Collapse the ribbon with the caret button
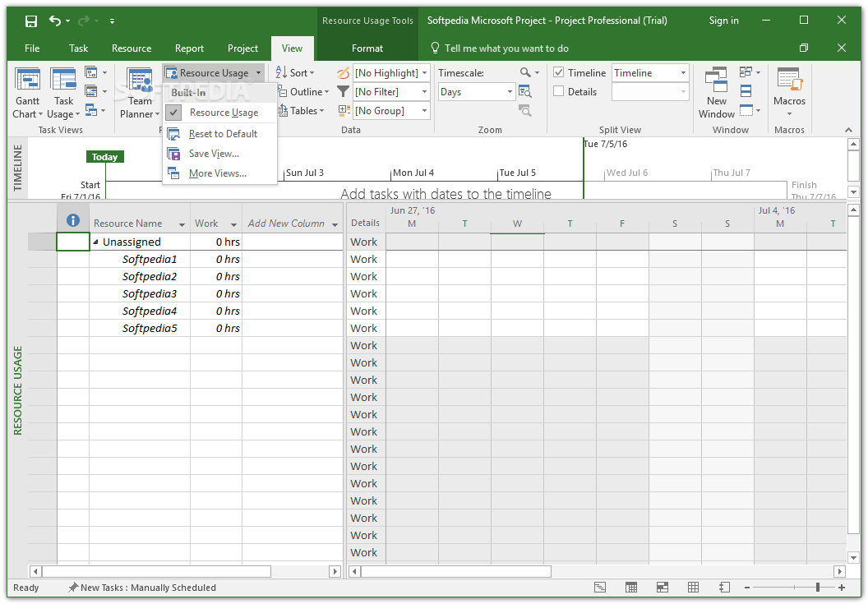Viewport: 868px width, 604px height. click(848, 130)
